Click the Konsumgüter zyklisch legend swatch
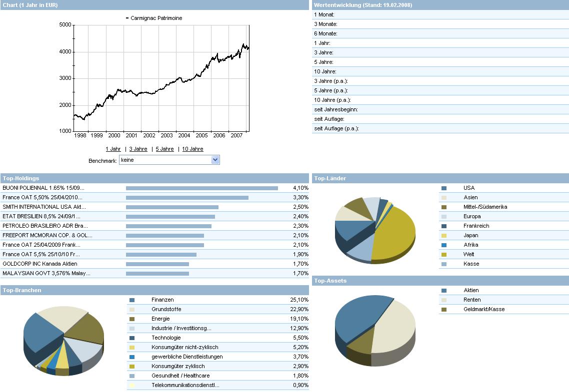 (x=131, y=367)
